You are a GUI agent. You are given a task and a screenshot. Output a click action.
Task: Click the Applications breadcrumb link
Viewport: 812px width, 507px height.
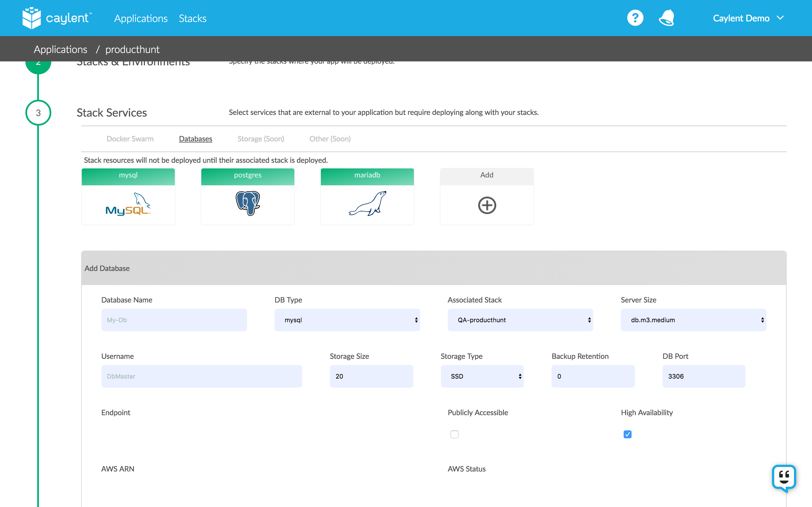tap(60, 49)
